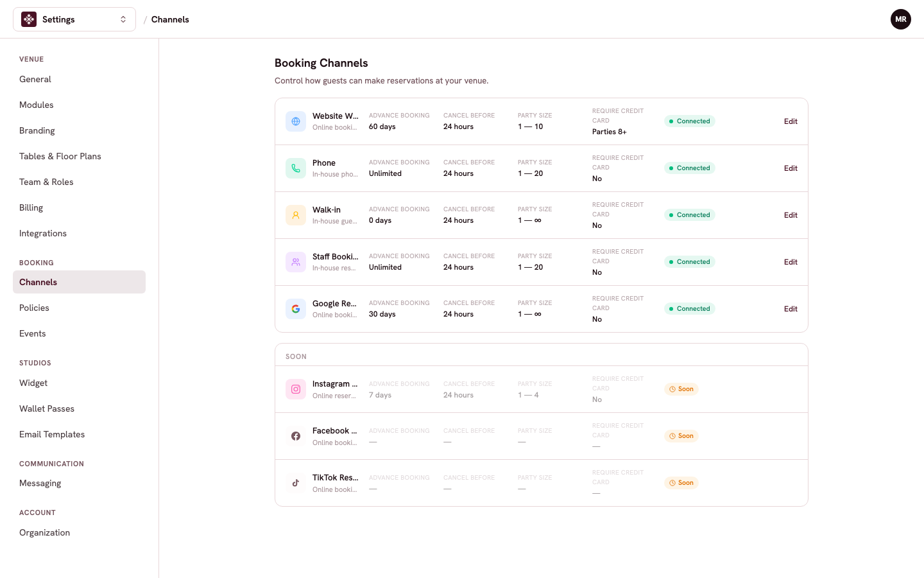This screenshot has height=578, width=924.
Task: Click the Website channel Connected badge
Action: click(690, 121)
